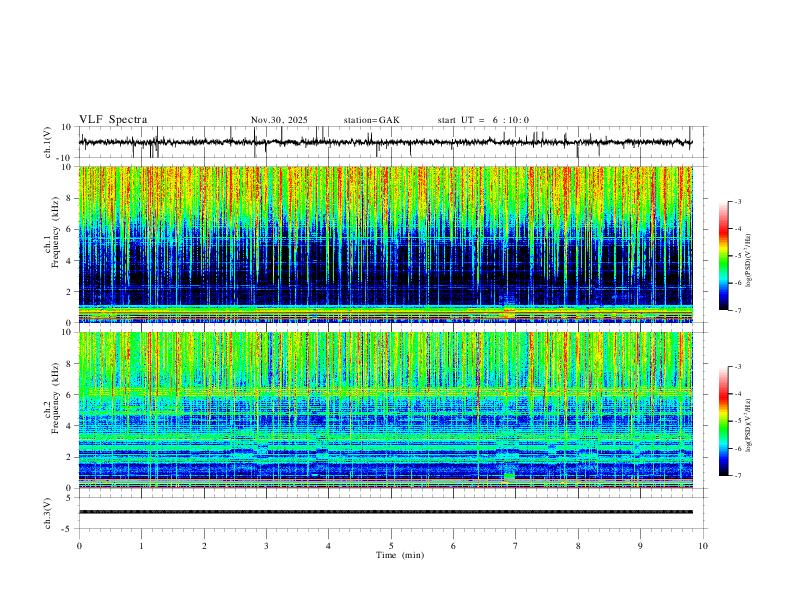Select the lower colorbar's log(PSD) label
The height and width of the screenshot is (612, 792).
coord(748,425)
